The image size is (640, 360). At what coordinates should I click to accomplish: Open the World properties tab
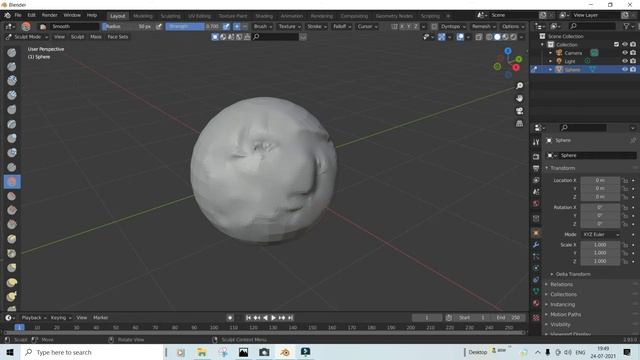536,203
